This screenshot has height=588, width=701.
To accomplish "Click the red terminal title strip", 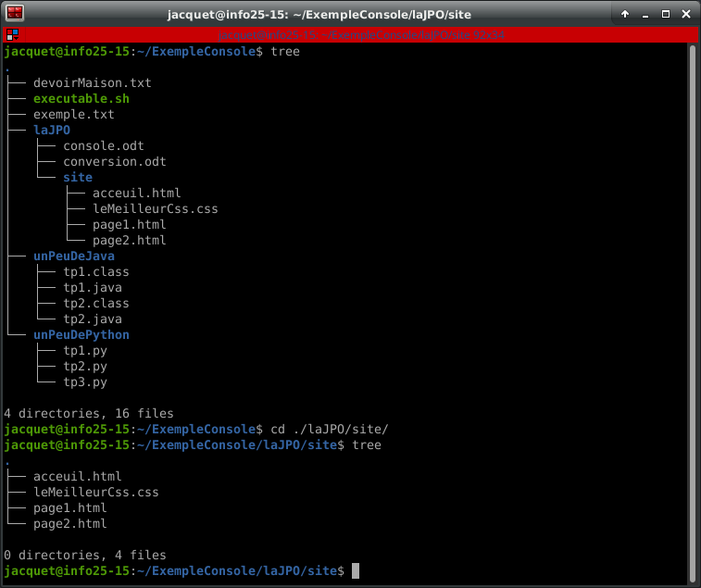I will [x=361, y=34].
